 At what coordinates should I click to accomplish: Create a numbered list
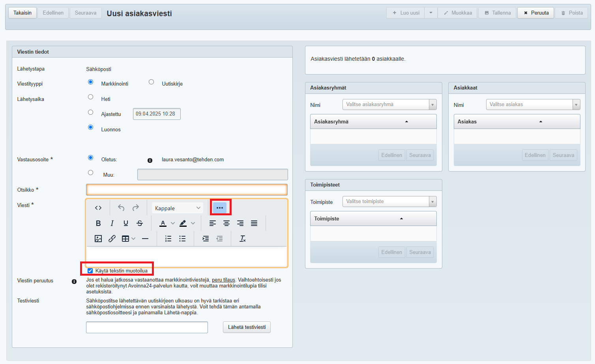click(x=168, y=239)
